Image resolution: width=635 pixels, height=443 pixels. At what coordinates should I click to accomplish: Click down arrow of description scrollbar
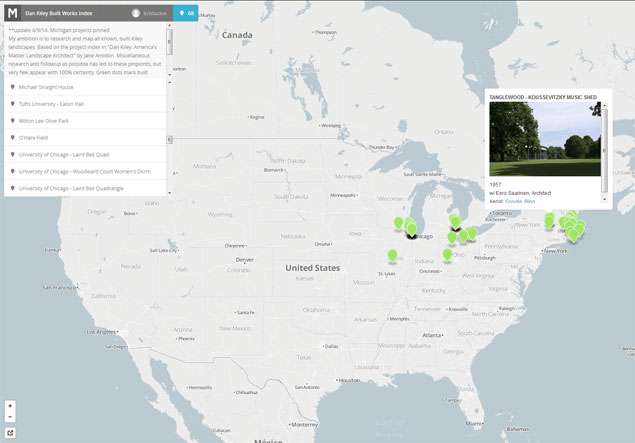(x=170, y=75)
